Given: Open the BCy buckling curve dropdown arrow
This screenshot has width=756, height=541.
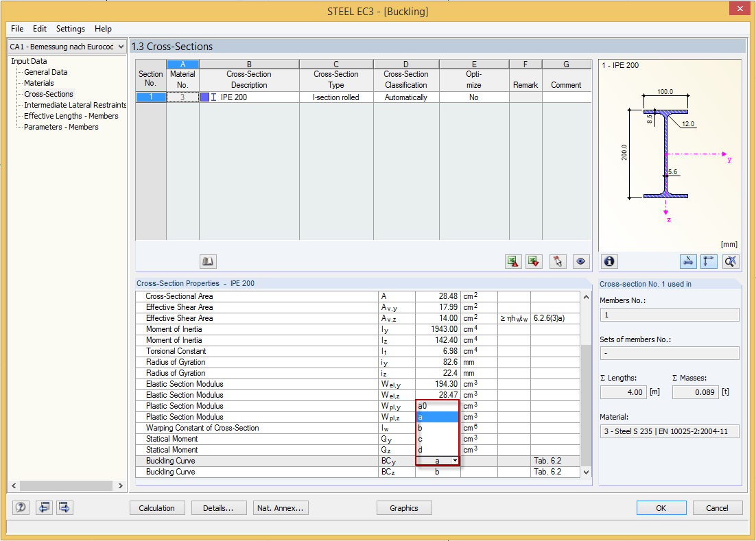Looking at the screenshot, I should (455, 461).
